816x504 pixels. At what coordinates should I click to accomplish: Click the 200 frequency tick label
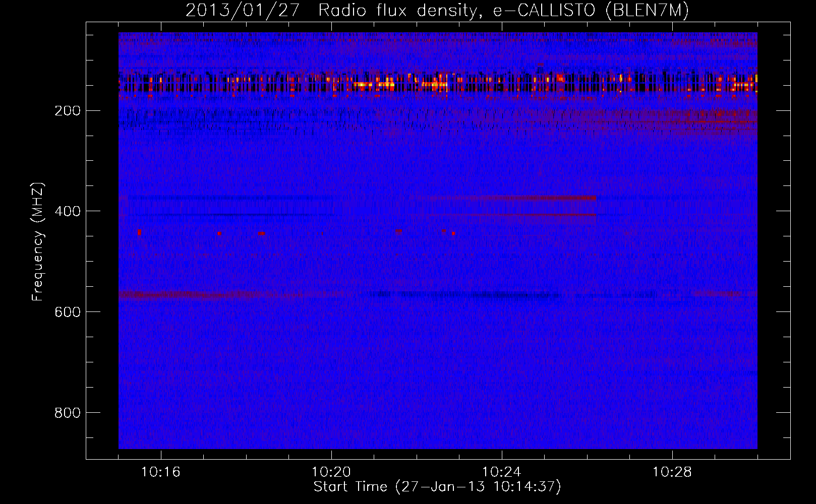tap(67, 111)
